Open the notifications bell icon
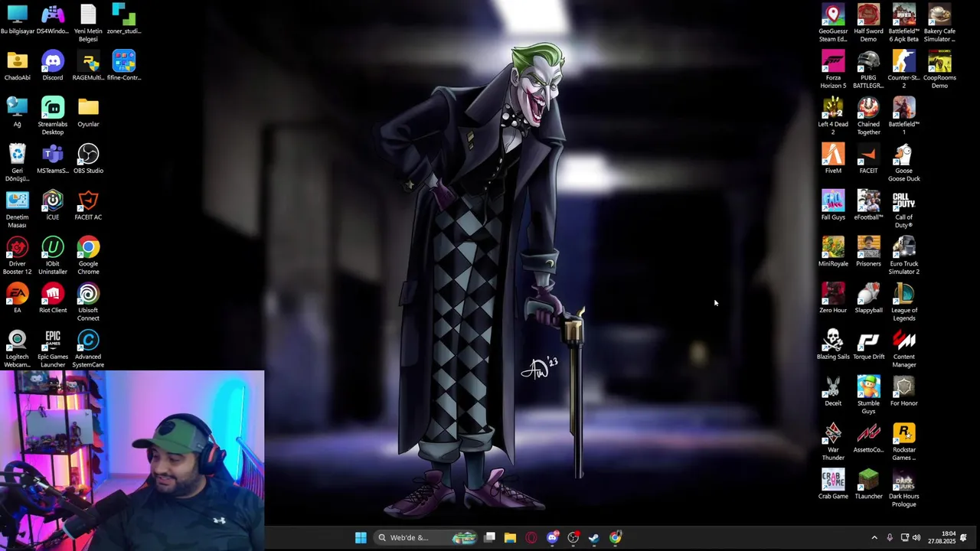The image size is (980, 551). point(964,537)
